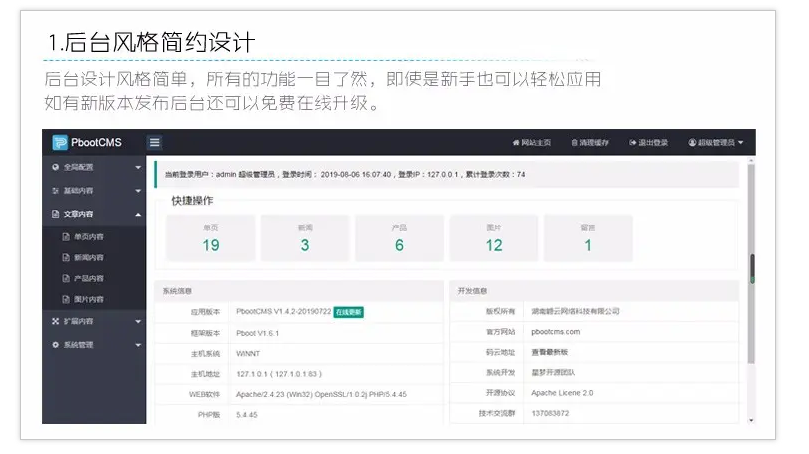Expand 系统管理 with its chevron
The width and height of the screenshot is (809, 454).
(138, 345)
